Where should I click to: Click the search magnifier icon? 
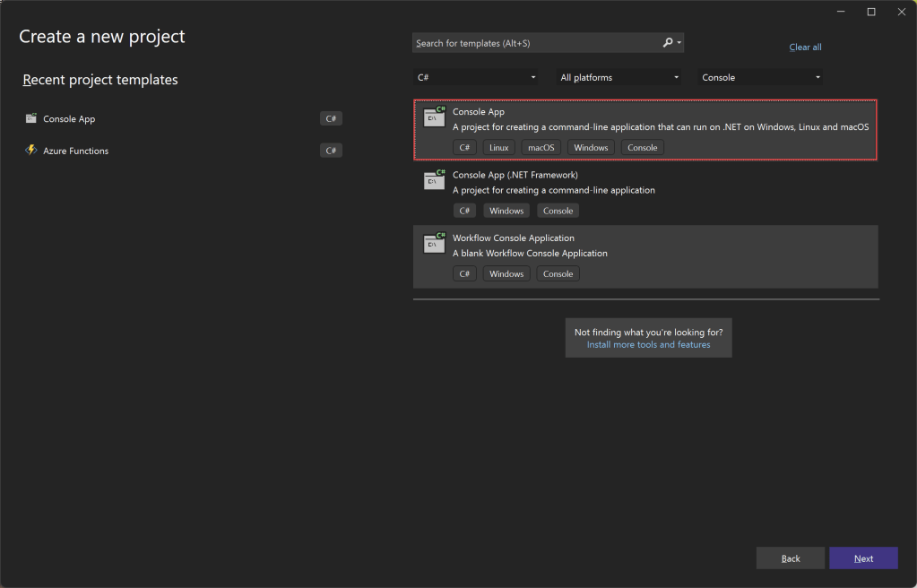(668, 43)
